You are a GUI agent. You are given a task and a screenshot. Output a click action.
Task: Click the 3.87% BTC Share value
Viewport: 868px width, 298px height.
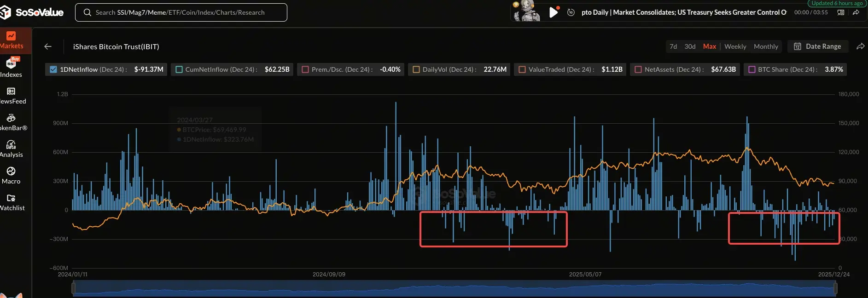tap(834, 69)
